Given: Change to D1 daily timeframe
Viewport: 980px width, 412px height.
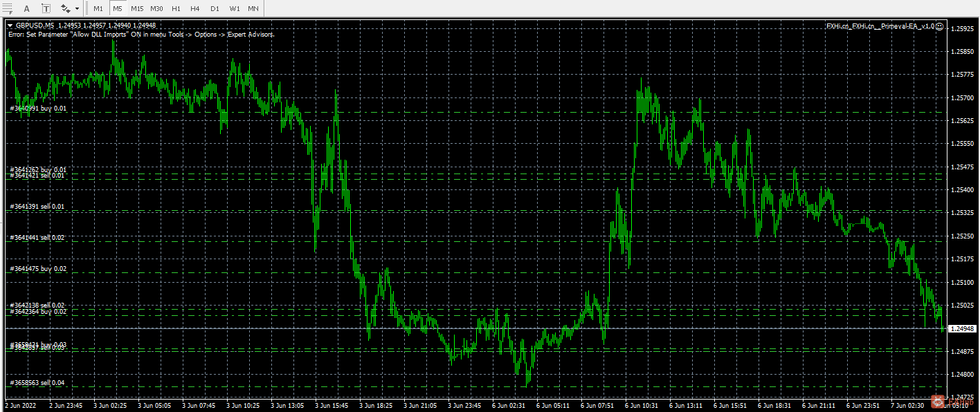Looking at the screenshot, I should click(215, 8).
